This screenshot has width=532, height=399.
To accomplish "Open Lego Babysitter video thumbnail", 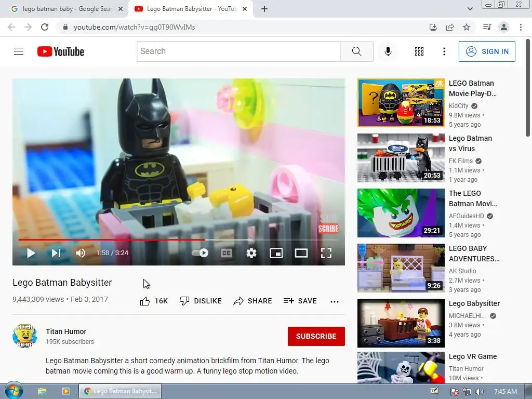I will (401, 323).
